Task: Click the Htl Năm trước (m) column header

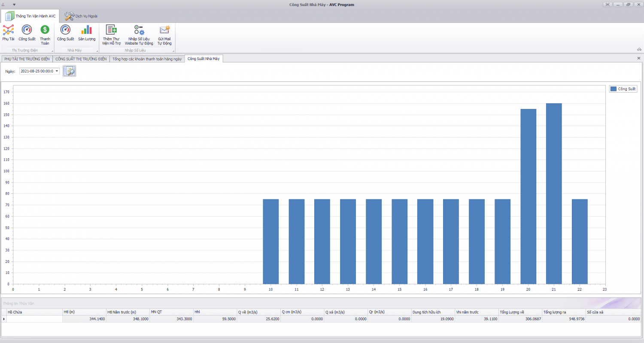Action: pos(128,312)
